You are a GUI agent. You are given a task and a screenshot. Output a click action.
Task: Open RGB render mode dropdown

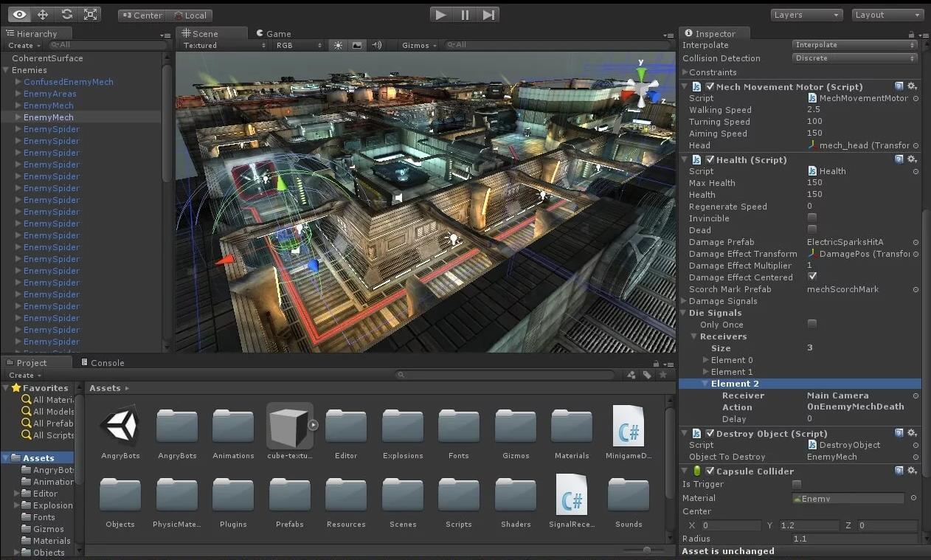click(299, 45)
